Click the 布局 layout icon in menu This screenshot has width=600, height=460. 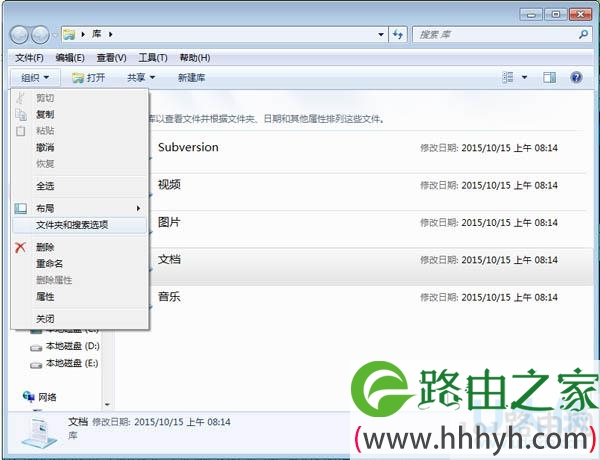tap(21, 209)
